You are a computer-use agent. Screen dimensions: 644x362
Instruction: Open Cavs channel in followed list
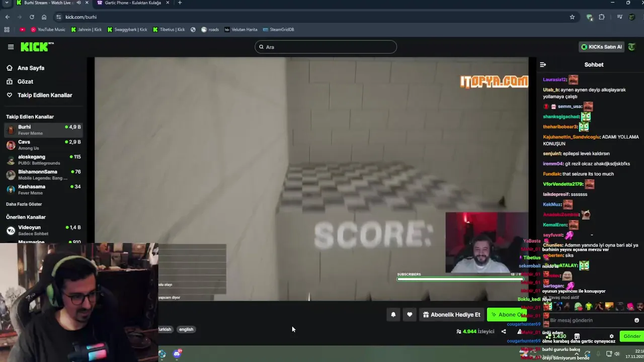click(x=43, y=145)
